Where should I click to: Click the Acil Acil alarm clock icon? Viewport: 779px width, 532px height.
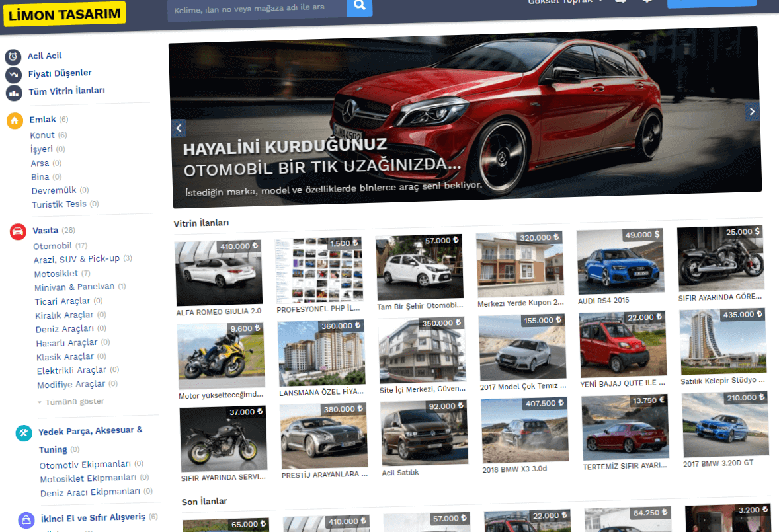pos(13,57)
